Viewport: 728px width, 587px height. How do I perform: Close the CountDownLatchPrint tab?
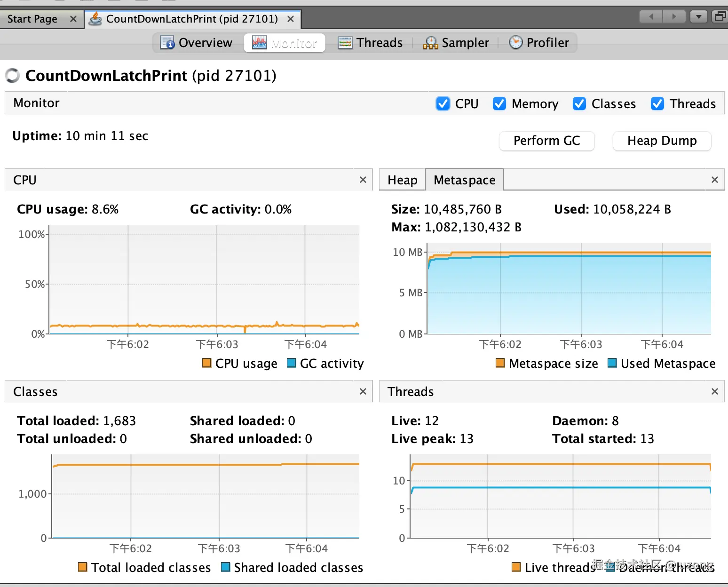[291, 19]
